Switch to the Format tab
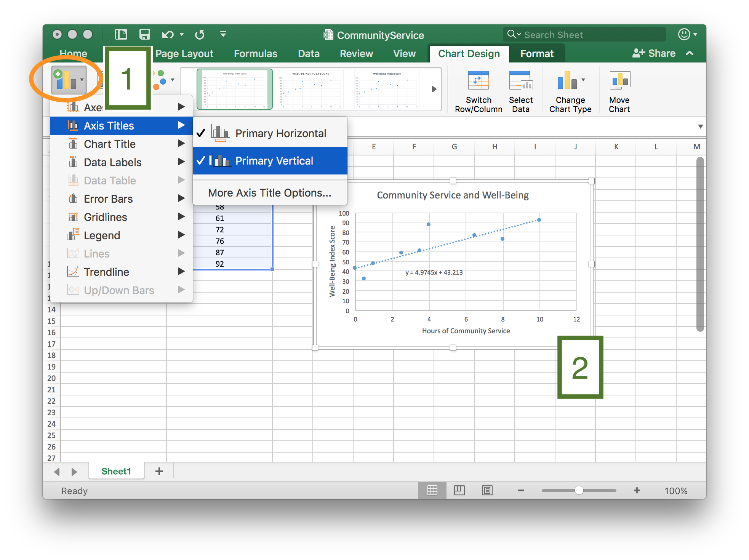This screenshot has height=560, width=749. tap(536, 54)
